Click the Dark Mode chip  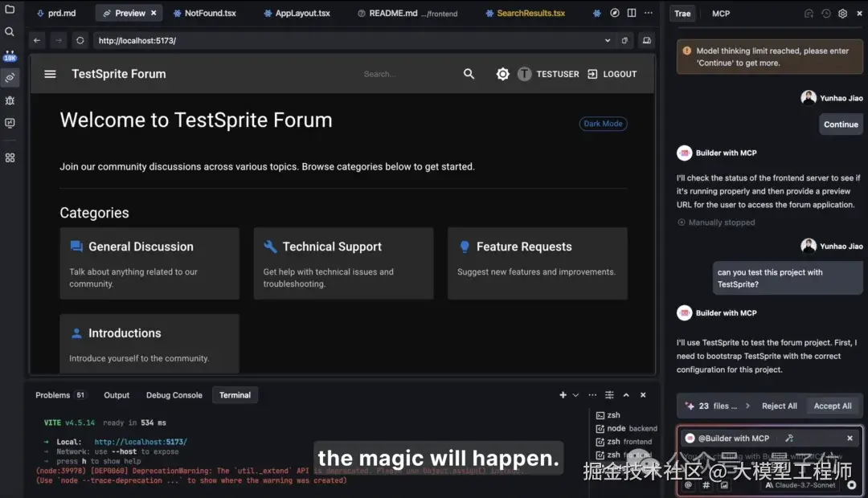603,124
